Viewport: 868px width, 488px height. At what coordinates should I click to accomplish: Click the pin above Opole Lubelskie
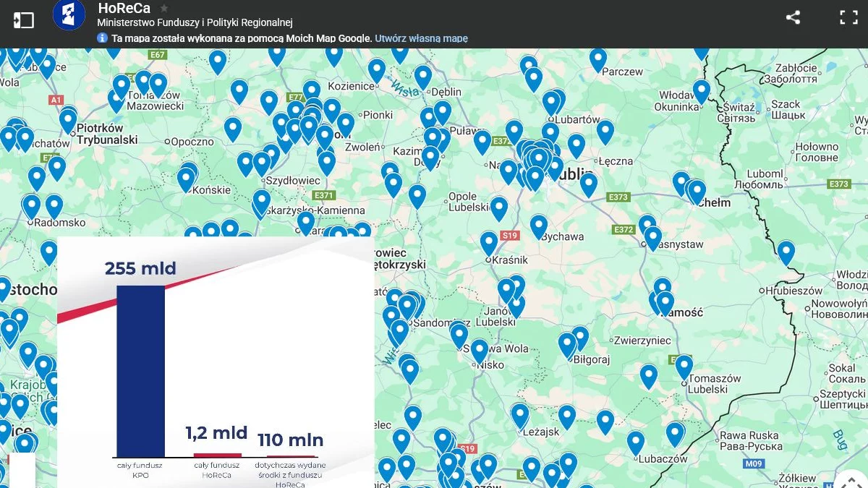tap(498, 207)
